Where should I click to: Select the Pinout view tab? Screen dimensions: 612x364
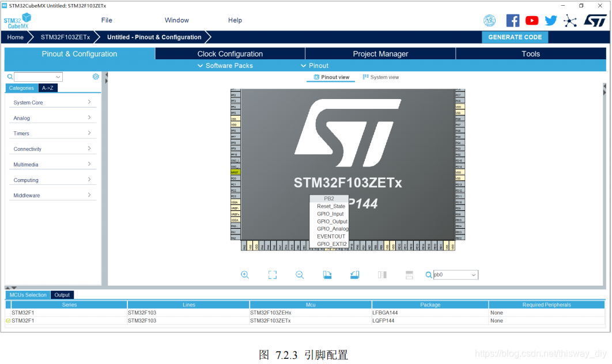coord(331,77)
